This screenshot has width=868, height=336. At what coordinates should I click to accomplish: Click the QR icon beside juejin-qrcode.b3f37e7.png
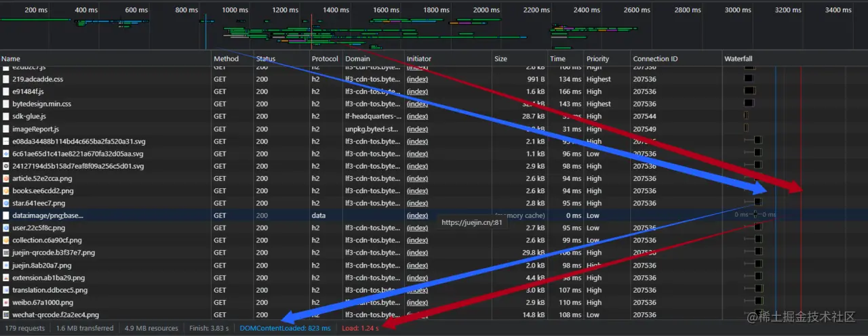point(6,253)
